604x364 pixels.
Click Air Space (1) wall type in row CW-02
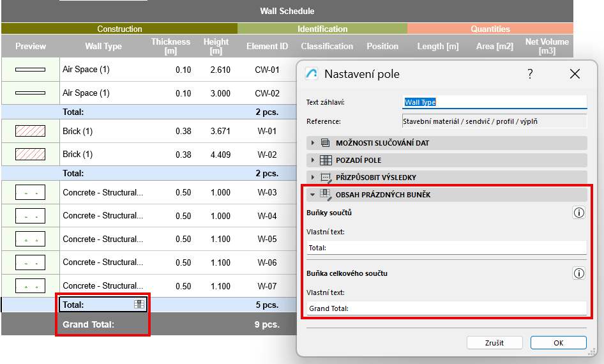click(86, 93)
